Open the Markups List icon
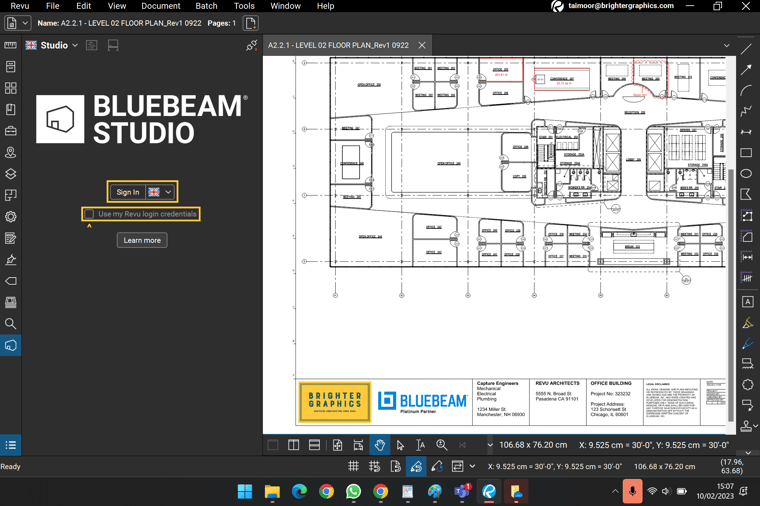 pos(10,445)
